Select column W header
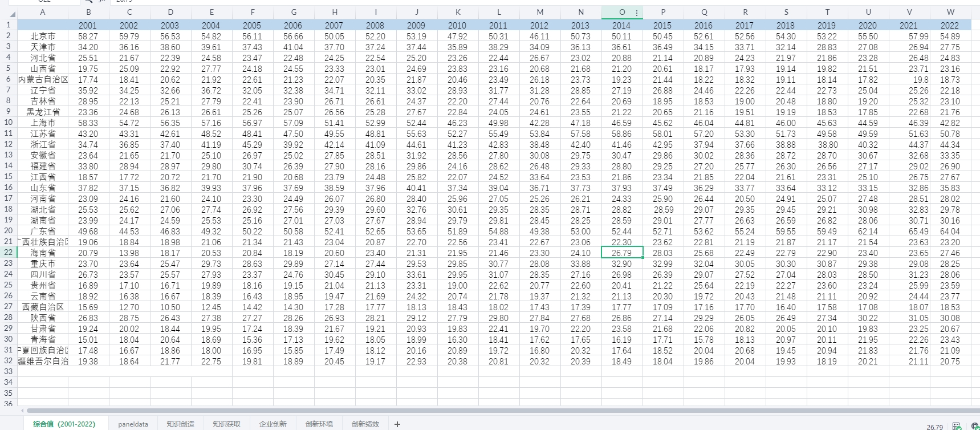Screen dimensions: 980x430 tap(950, 13)
